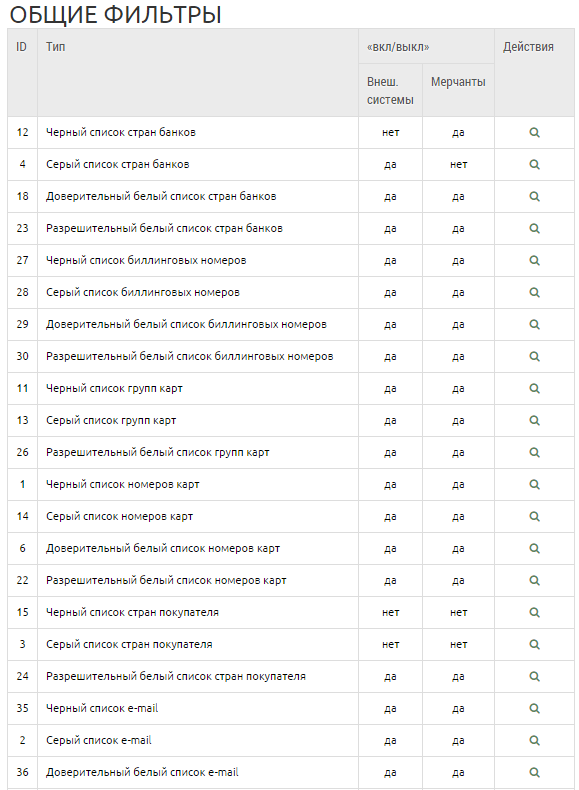Click the Внеш. системы column header
The image size is (579, 790).
click(390, 91)
